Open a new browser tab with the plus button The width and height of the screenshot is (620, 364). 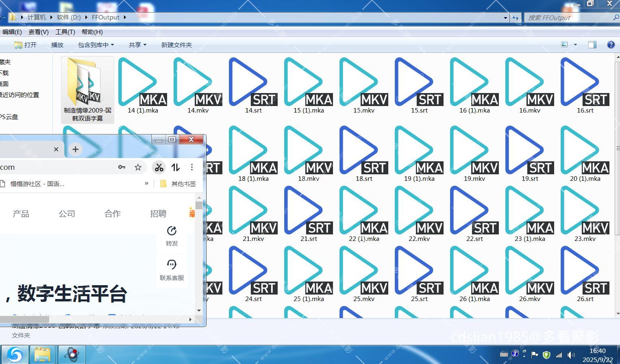(x=75, y=149)
